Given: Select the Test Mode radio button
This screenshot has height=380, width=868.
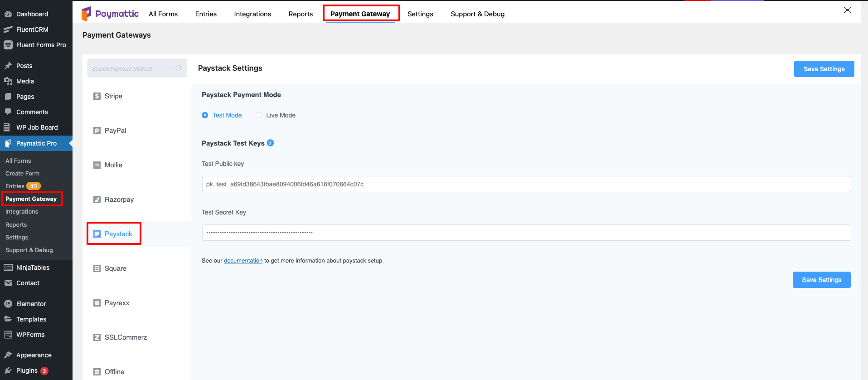Looking at the screenshot, I should [x=205, y=115].
